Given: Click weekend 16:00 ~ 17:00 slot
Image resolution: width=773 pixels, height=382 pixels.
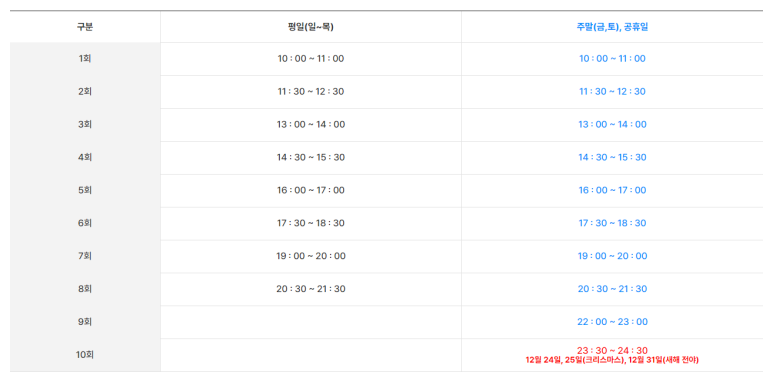Looking at the screenshot, I should [x=612, y=190].
